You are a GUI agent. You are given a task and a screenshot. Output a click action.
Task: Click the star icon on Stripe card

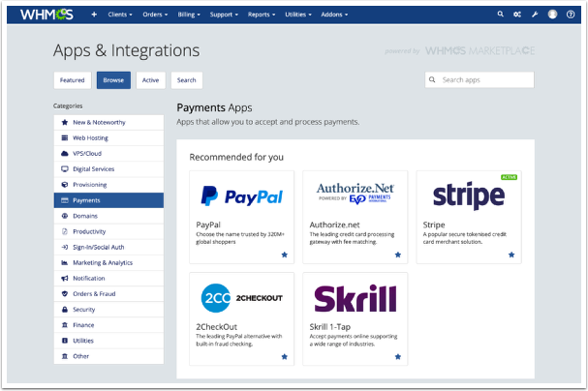511,255
